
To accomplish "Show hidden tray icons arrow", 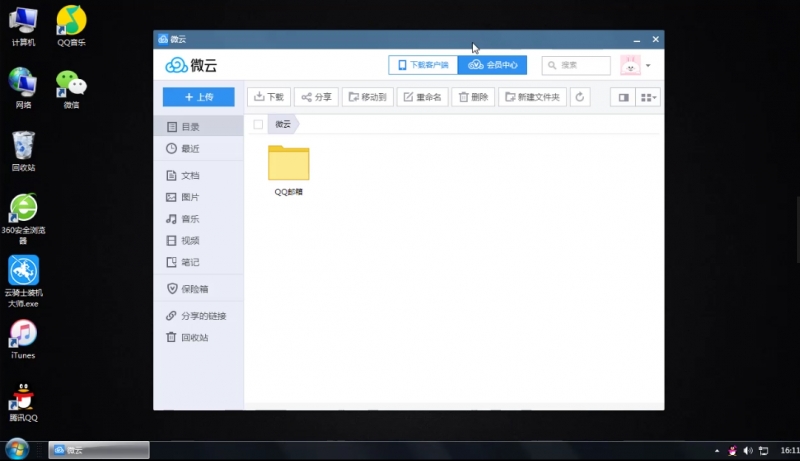I will 717,450.
